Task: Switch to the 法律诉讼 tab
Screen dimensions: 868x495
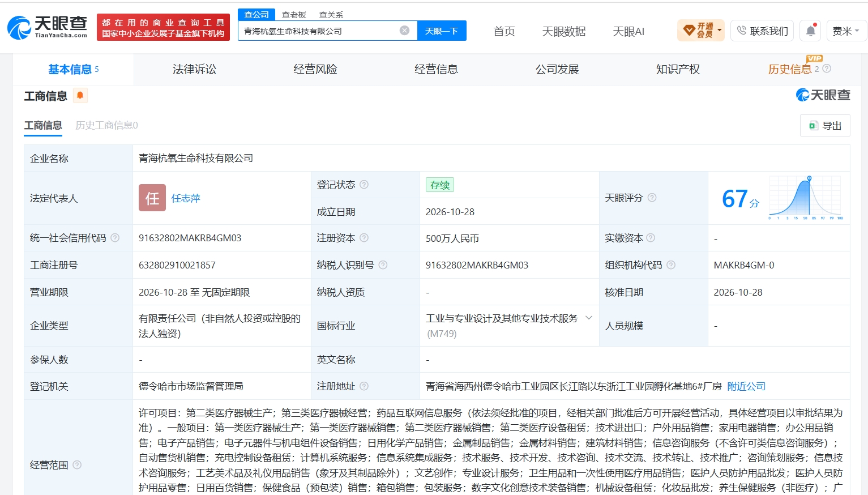Action: tap(194, 69)
